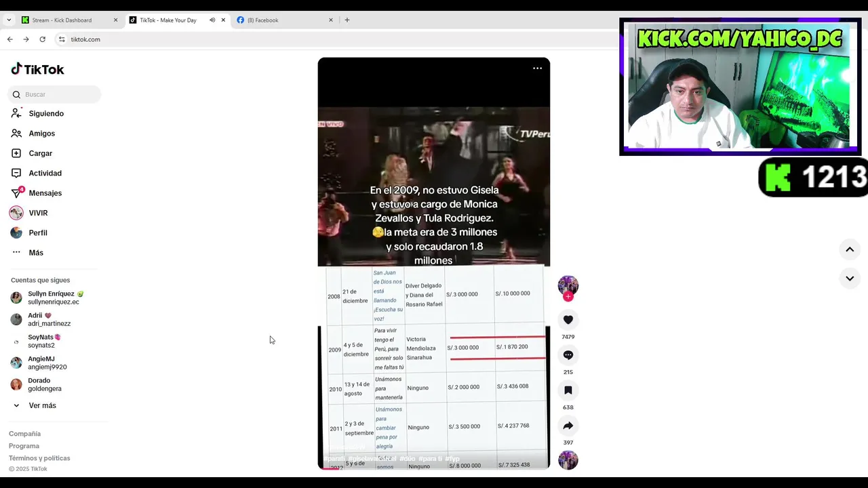Click the Programa footer link
Screen dimensions: 868x488
tap(24, 446)
